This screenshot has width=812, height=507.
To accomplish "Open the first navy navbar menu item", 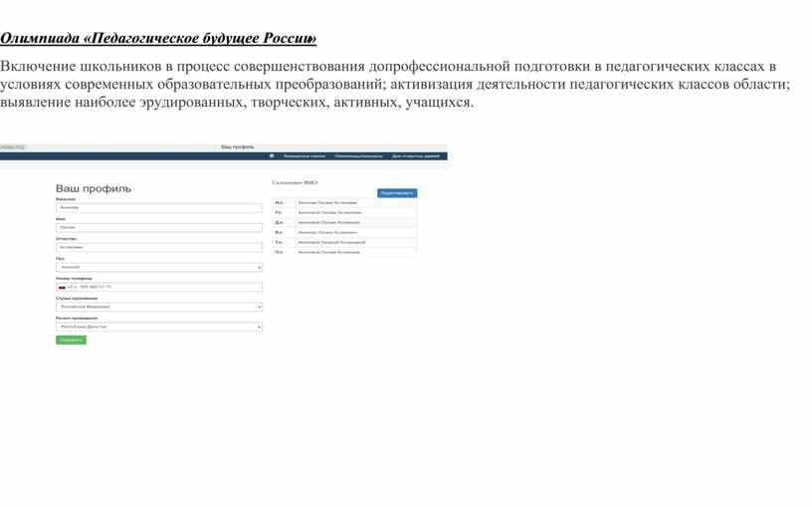I will tap(304, 156).
